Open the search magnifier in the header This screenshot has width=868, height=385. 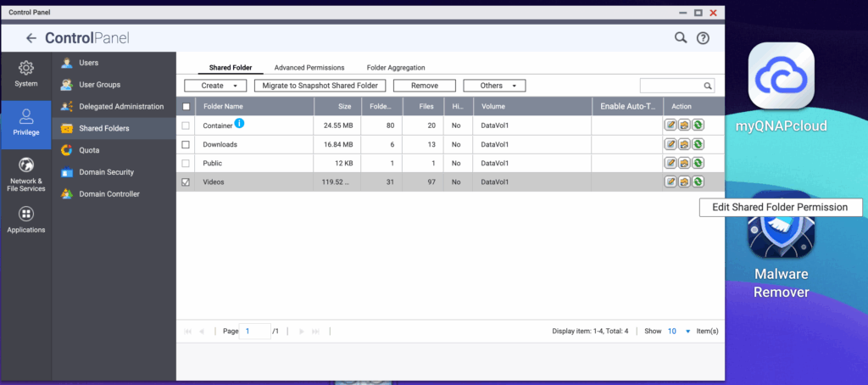pyautogui.click(x=680, y=38)
